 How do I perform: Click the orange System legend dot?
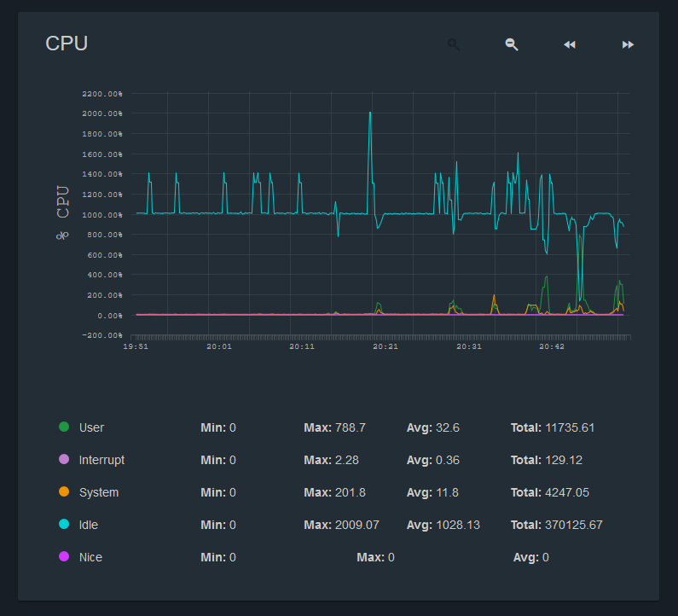(x=64, y=492)
